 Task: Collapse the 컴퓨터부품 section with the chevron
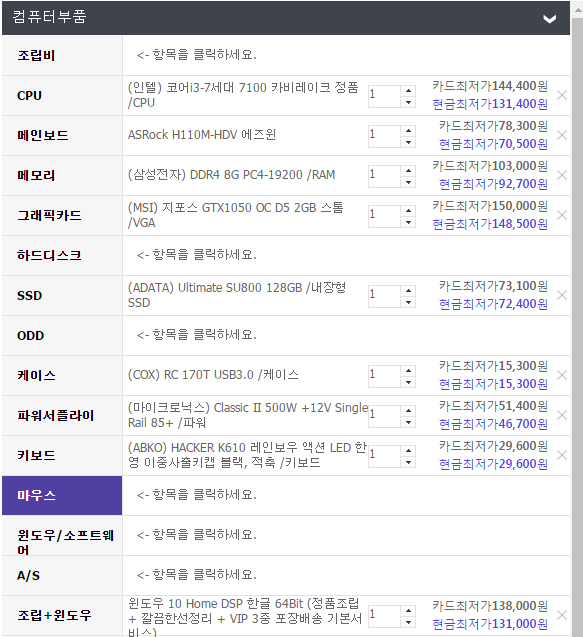(550, 19)
